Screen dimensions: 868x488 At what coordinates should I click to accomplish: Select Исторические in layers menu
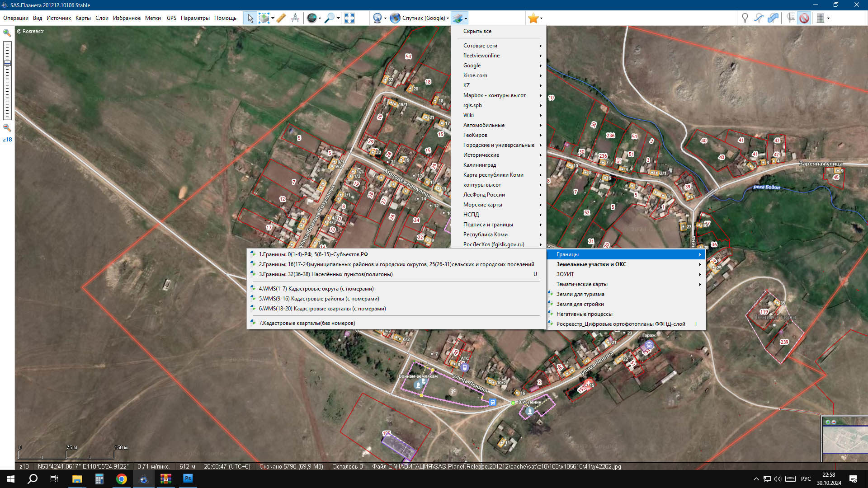pyautogui.click(x=481, y=155)
